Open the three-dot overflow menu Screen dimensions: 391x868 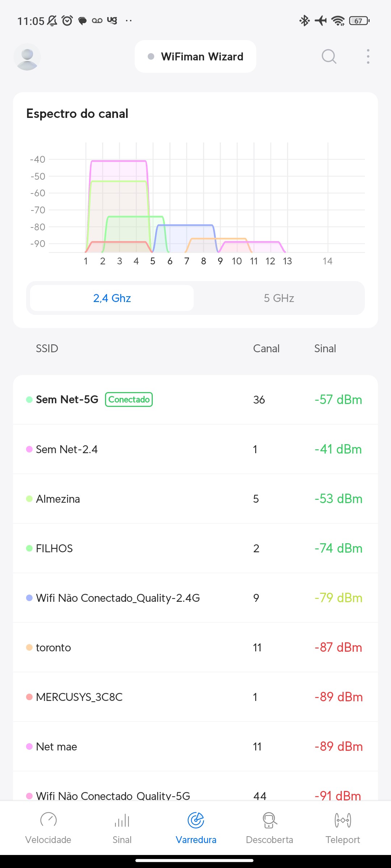pyautogui.click(x=368, y=57)
